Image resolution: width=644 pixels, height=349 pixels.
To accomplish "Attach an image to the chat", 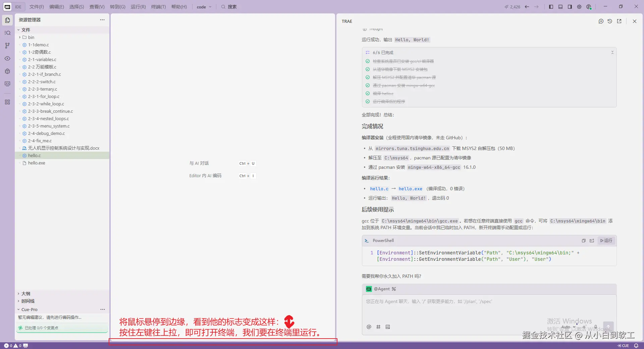I will click(388, 327).
